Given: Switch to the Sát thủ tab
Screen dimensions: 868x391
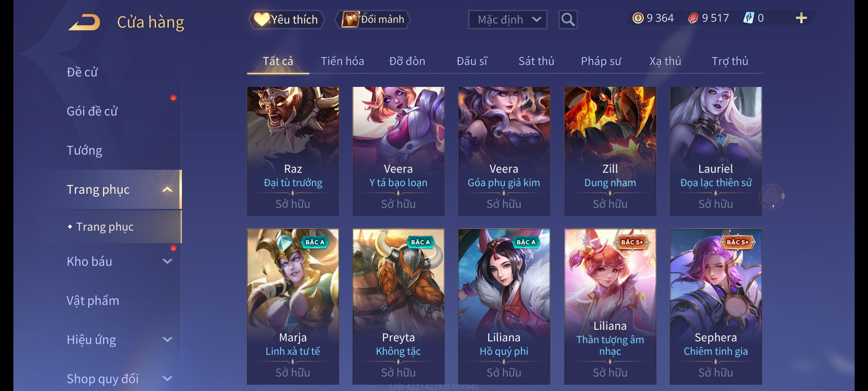Looking at the screenshot, I should pyautogui.click(x=536, y=61).
